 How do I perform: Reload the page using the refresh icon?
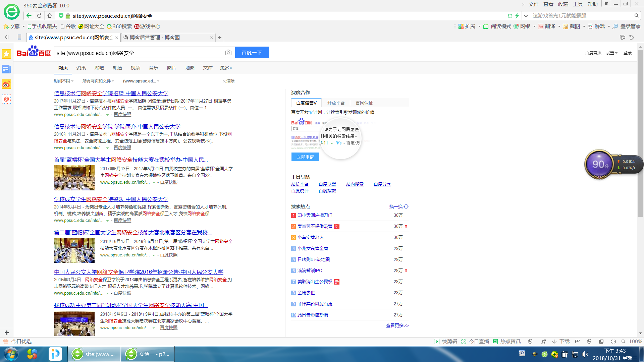coord(39,16)
